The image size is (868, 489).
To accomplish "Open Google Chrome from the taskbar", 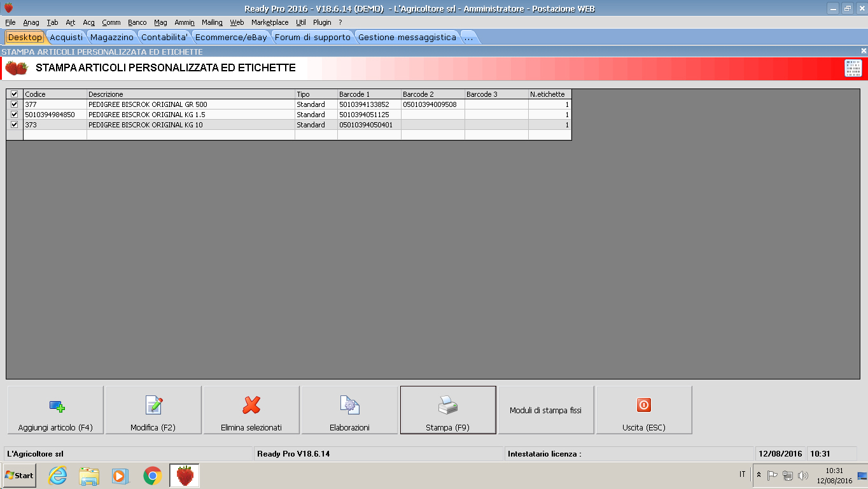I will (152, 475).
